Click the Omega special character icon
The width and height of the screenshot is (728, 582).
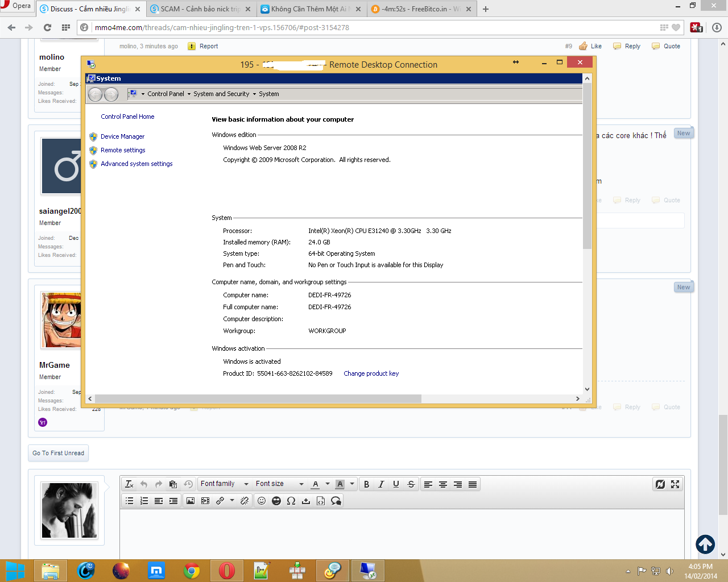(291, 501)
